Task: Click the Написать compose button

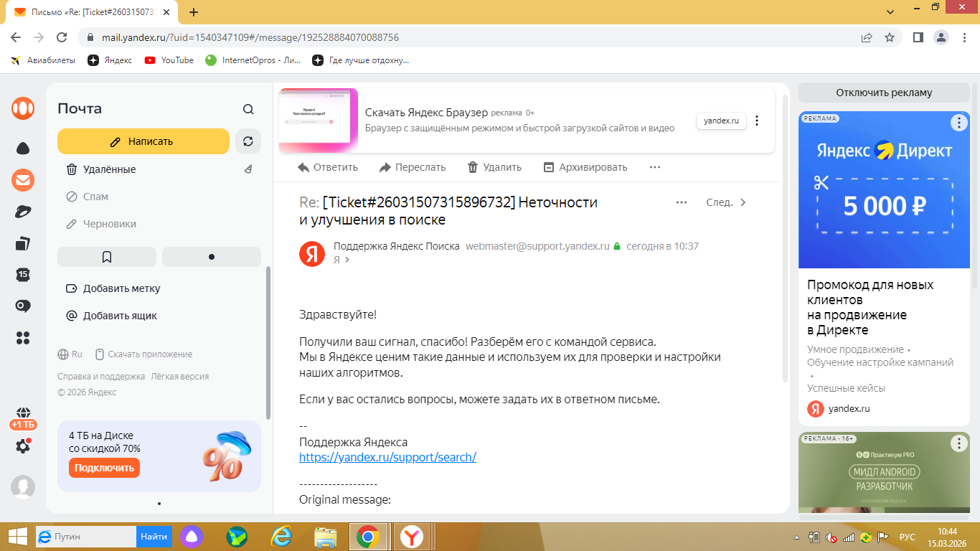Action: click(x=143, y=141)
